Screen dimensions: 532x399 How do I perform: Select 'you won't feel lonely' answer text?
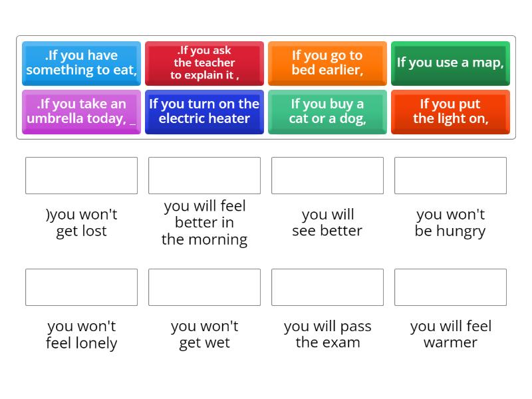[x=81, y=334]
